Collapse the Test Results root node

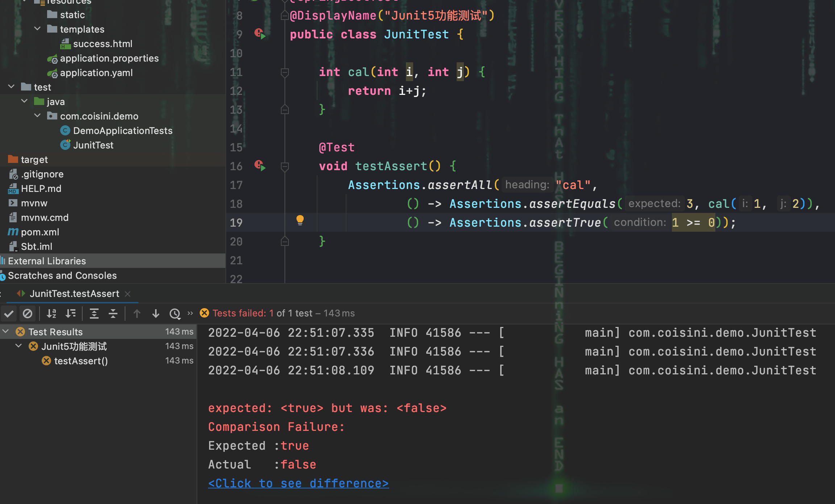coord(6,331)
